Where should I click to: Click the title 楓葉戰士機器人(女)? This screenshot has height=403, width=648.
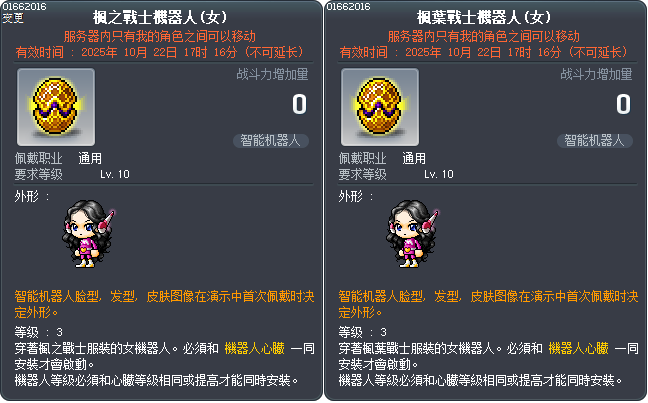(x=484, y=17)
